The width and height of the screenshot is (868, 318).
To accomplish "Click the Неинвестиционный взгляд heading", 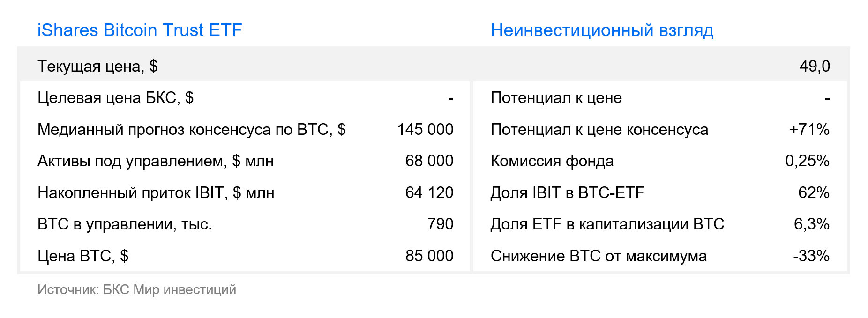I will click(x=602, y=30).
